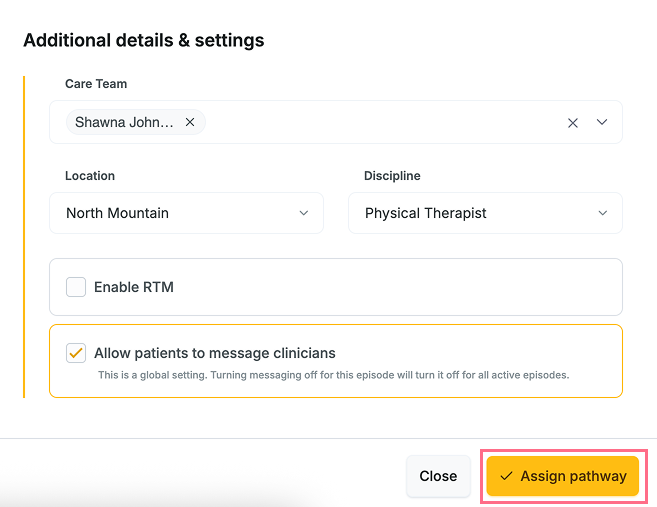Uncheck the Allow patients to message clinicians box
The width and height of the screenshot is (657, 507).
(x=76, y=353)
